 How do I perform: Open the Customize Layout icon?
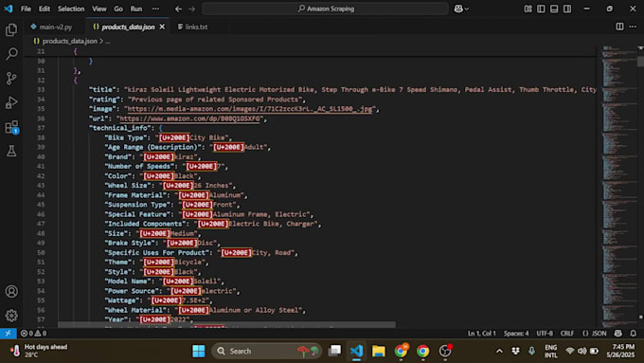528,9
